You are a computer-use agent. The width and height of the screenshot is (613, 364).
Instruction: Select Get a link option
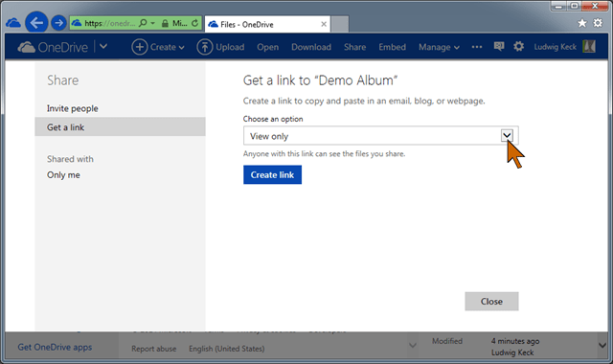120,126
